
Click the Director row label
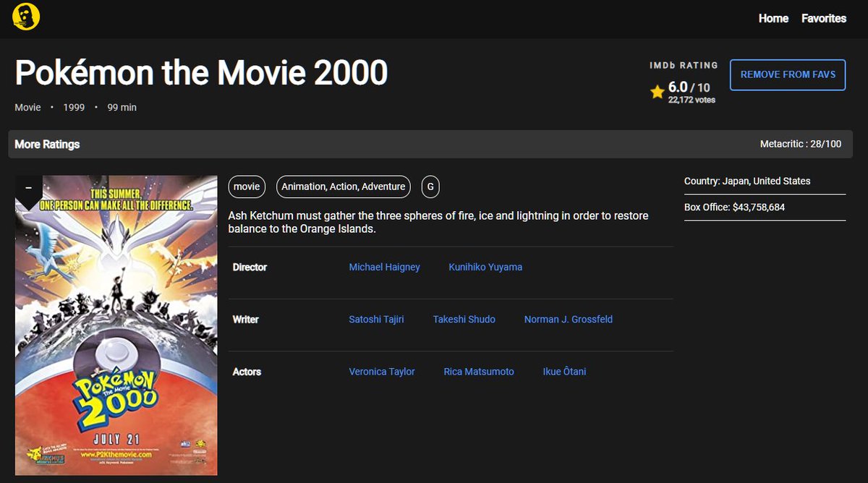(250, 267)
